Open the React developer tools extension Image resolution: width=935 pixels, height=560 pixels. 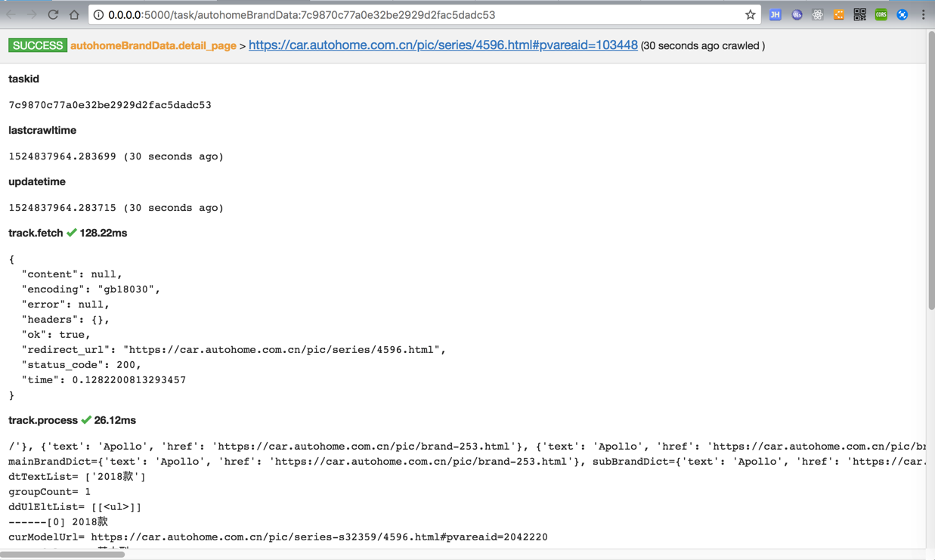click(x=818, y=14)
